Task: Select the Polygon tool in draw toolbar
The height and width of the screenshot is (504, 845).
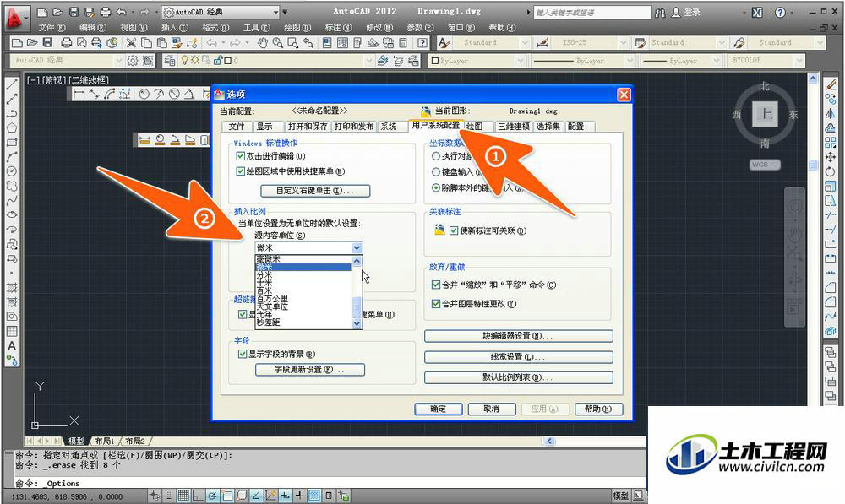Action: (x=11, y=128)
